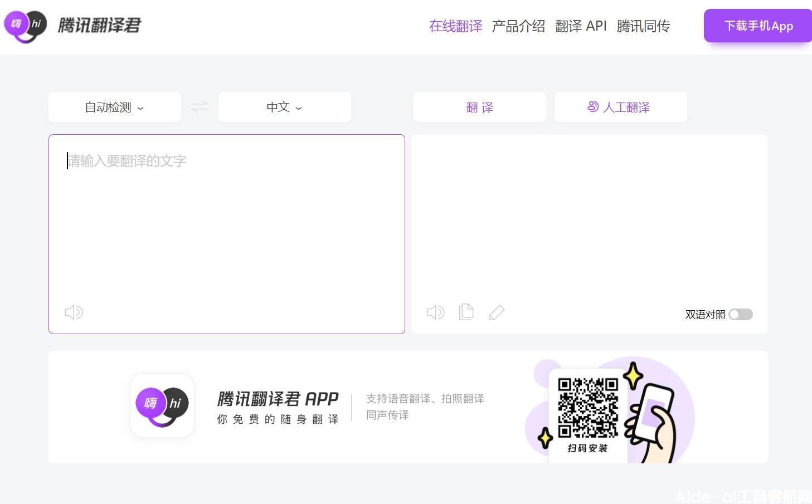This screenshot has width=812, height=504.
Task: Click the 你免费的随身翻译 slogan
Action: tap(278, 419)
